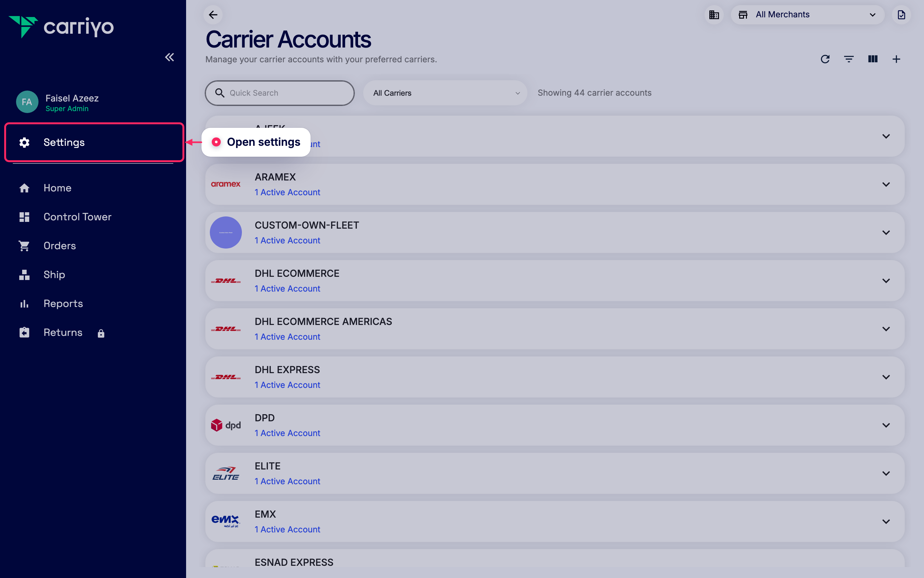Click the carriyo logo

point(61,27)
